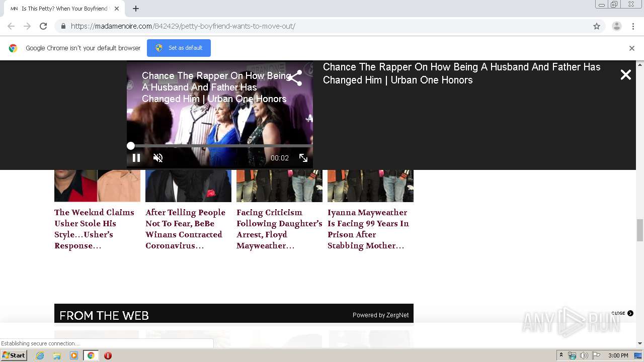Screen dimensions: 644x362
Task: Click the Floyd Mayweather article thumbnail
Action: click(279, 186)
